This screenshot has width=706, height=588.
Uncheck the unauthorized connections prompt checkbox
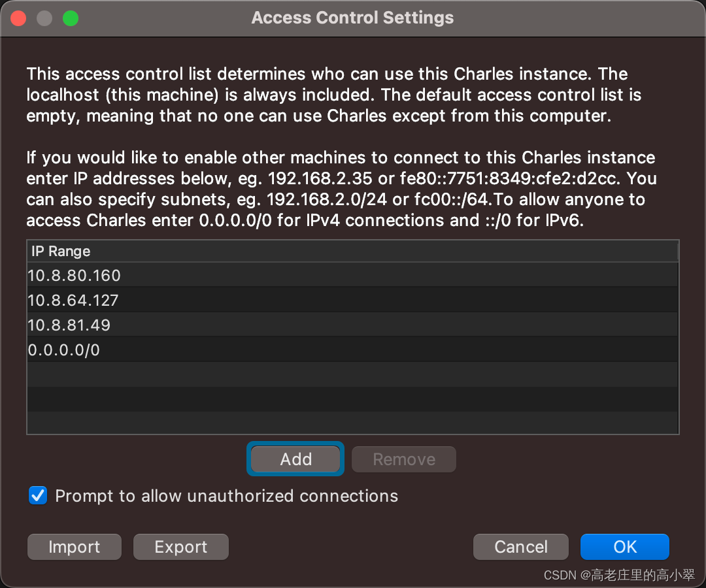coord(38,496)
